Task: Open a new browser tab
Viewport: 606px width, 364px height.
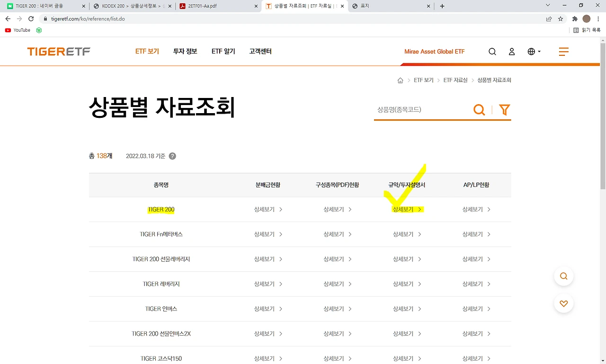Action: click(442, 6)
